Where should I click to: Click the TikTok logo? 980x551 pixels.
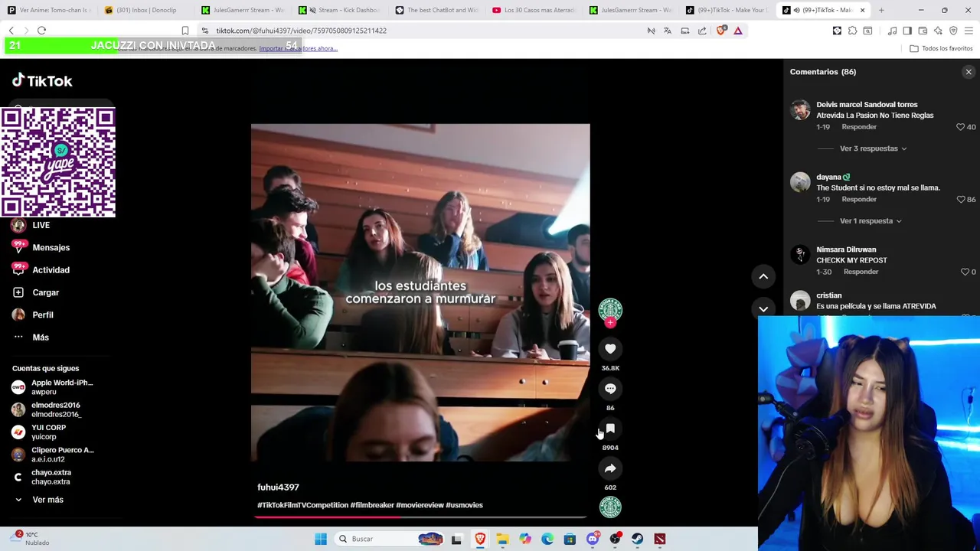42,80
